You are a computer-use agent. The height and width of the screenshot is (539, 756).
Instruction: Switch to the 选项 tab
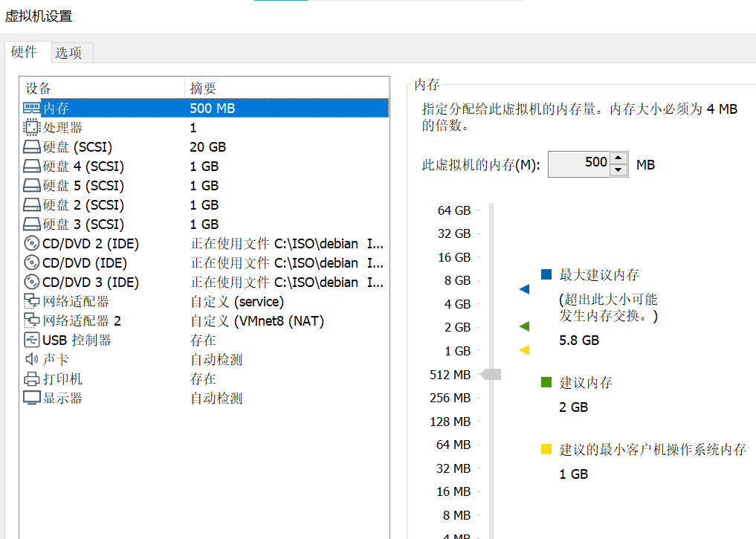[68, 53]
